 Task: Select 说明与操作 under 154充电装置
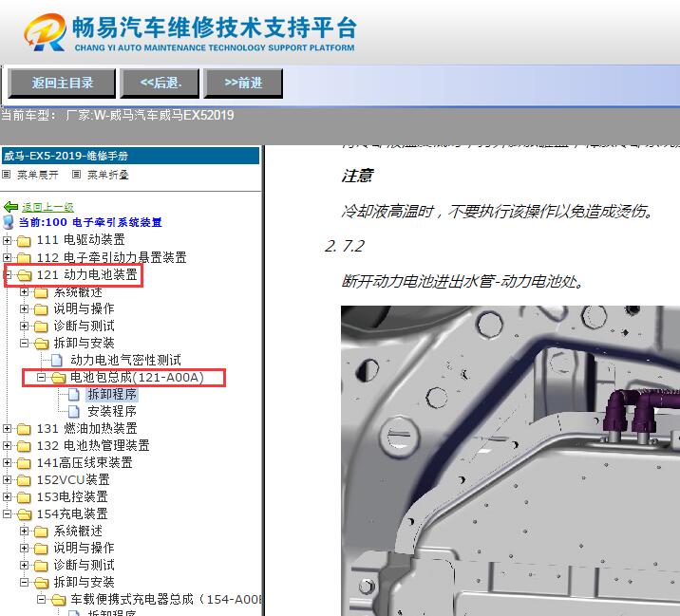(85, 548)
